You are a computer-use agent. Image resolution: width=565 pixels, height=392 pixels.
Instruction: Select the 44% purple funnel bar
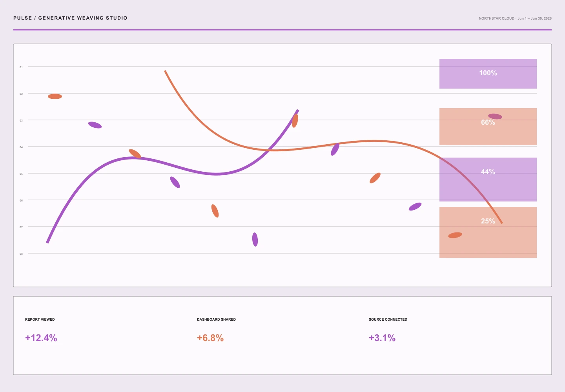pos(488,180)
